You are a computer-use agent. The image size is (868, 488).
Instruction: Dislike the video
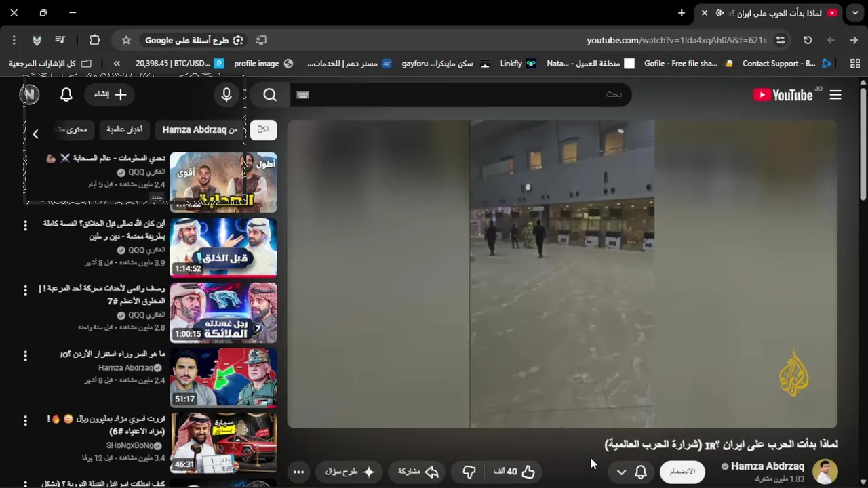click(x=469, y=472)
